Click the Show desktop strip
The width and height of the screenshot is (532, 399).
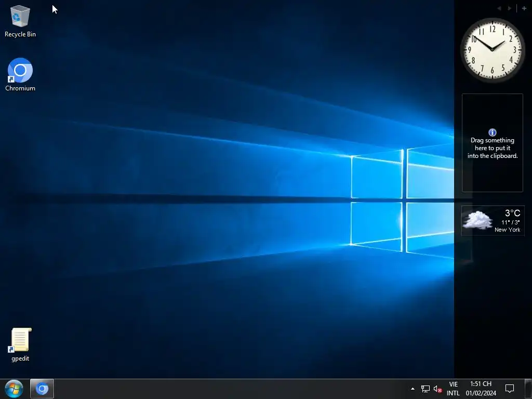pyautogui.click(x=528, y=389)
